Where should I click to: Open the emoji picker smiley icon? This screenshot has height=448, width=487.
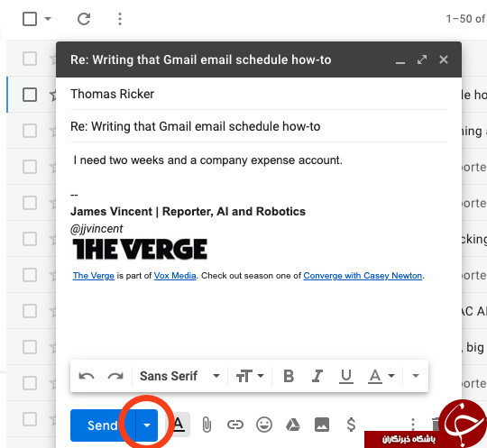coord(264,425)
